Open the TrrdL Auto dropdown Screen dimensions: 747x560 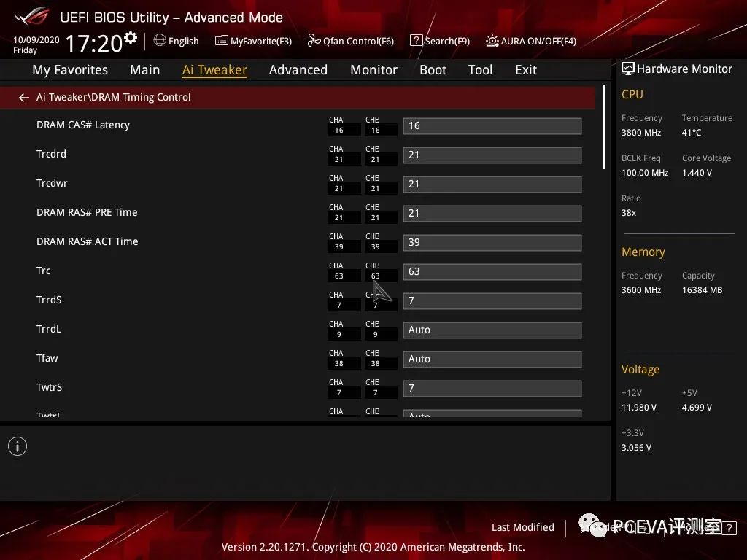(x=492, y=330)
